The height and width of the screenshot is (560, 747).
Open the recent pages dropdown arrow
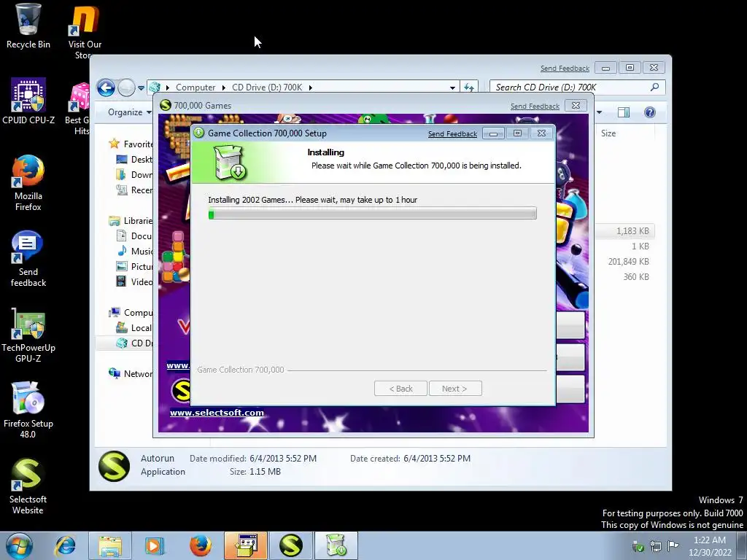coord(141,88)
